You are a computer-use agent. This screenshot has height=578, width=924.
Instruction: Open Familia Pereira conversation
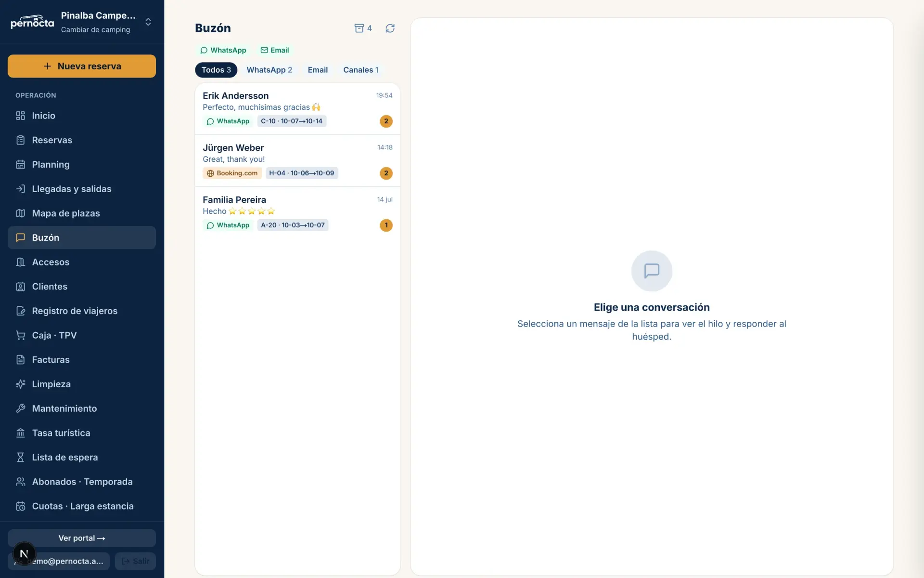tap(297, 213)
